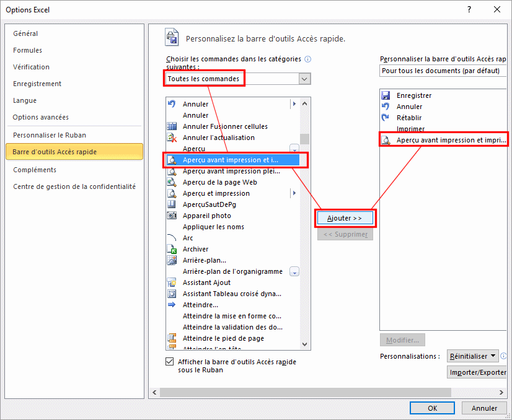Click the Annuler undo icon in toolbar list
Image resolution: width=512 pixels, height=420 pixels.
[386, 107]
